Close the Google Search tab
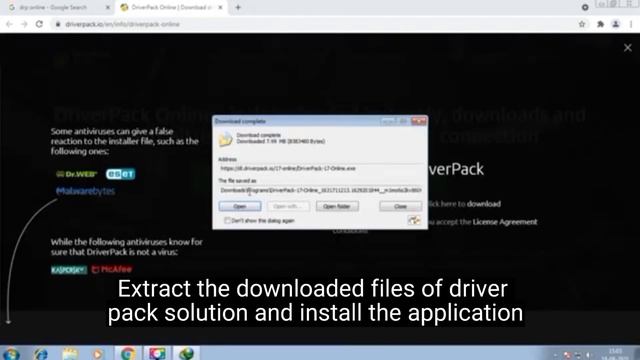Viewport: 640px width, 360px height. point(108,7)
